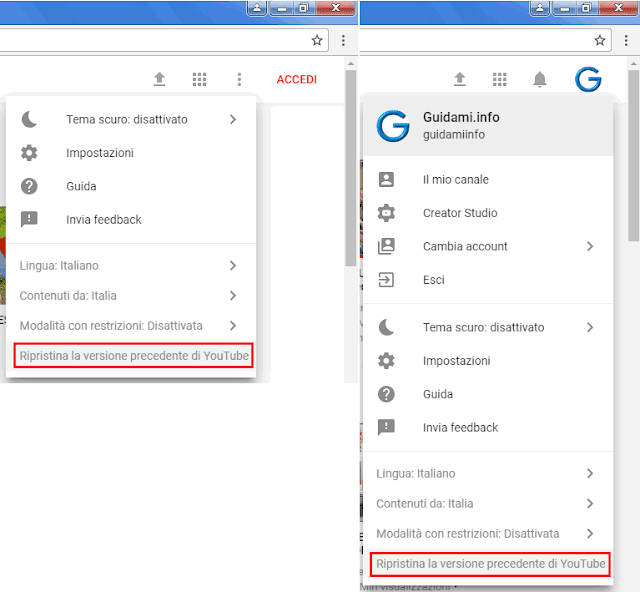The height and width of the screenshot is (592, 640).
Task: Select Impostazioni in right menu
Action: [488, 361]
